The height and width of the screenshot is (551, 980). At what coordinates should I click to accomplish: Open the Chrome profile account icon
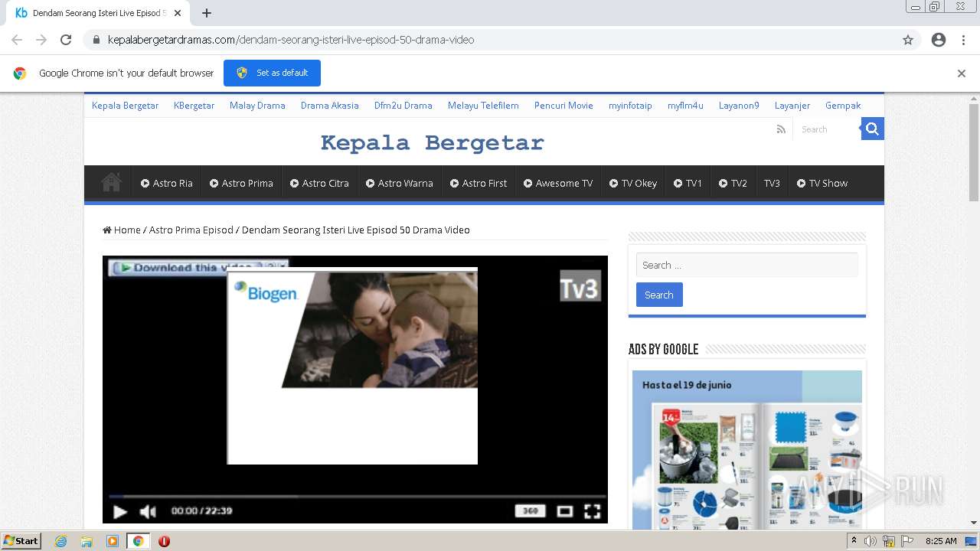pos(939,40)
